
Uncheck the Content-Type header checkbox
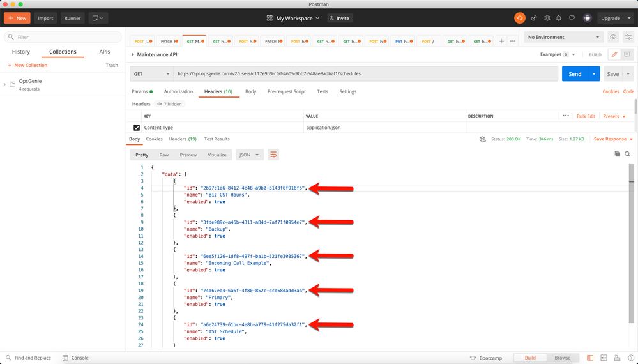click(x=137, y=128)
